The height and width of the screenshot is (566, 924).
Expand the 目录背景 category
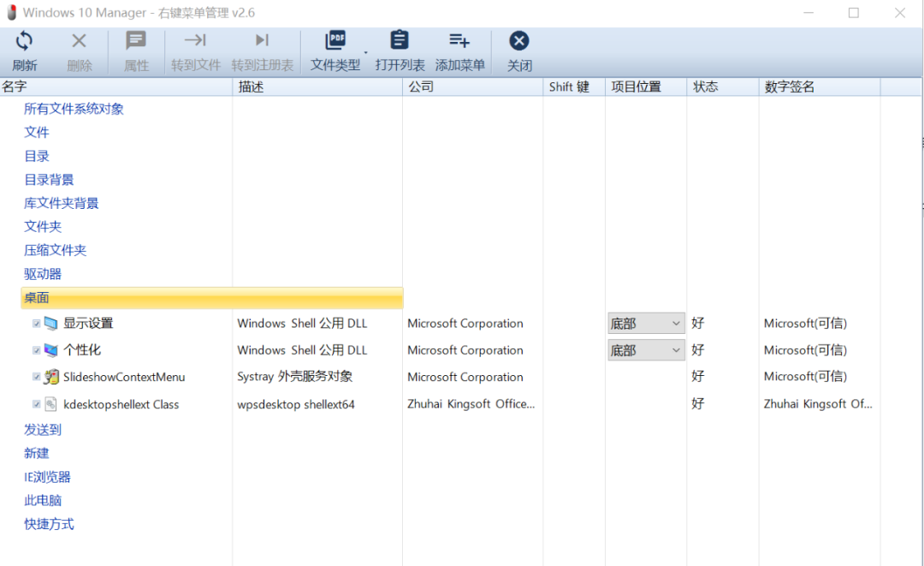[x=49, y=180]
